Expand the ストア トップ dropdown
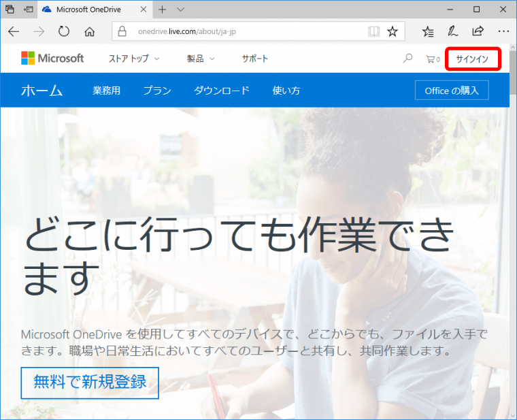This screenshot has width=517, height=420. point(134,59)
